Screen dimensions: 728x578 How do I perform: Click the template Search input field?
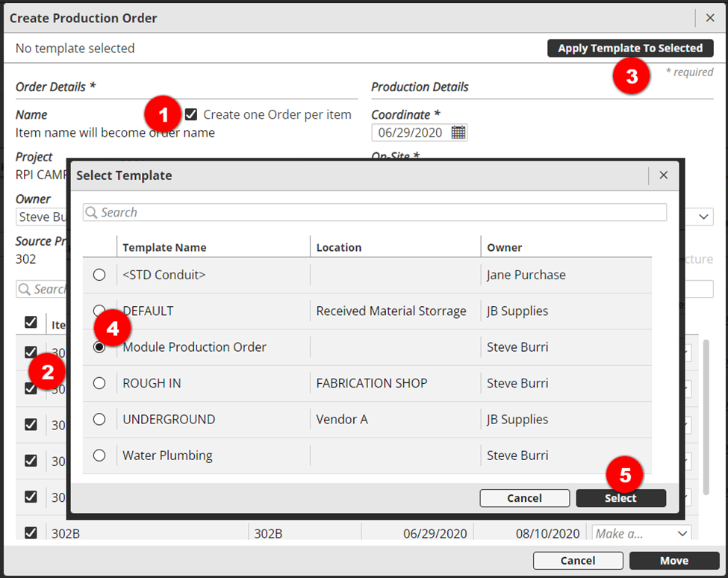click(381, 213)
